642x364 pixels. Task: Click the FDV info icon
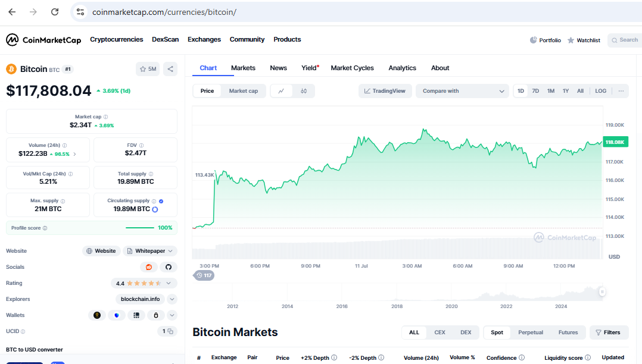pos(142,146)
